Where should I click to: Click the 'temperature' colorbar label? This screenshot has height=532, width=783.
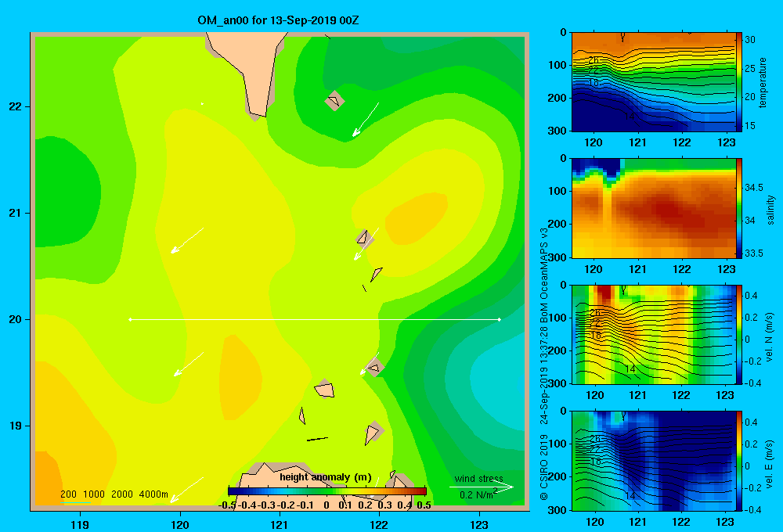tap(763, 83)
